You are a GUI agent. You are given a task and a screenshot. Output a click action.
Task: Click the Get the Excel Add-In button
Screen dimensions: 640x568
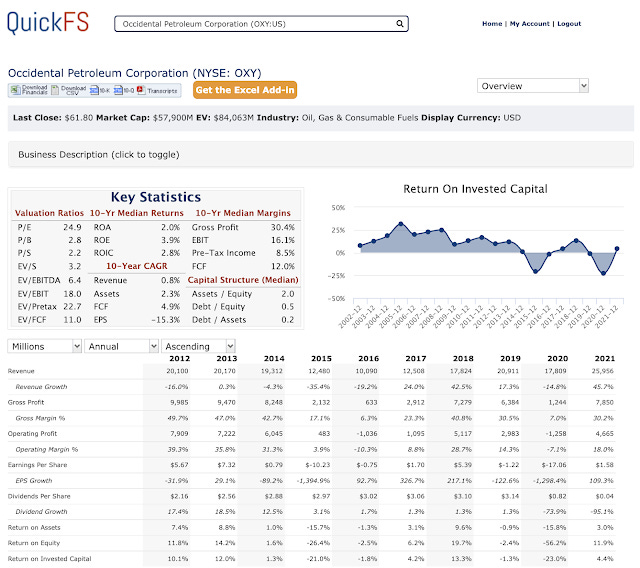[245, 90]
